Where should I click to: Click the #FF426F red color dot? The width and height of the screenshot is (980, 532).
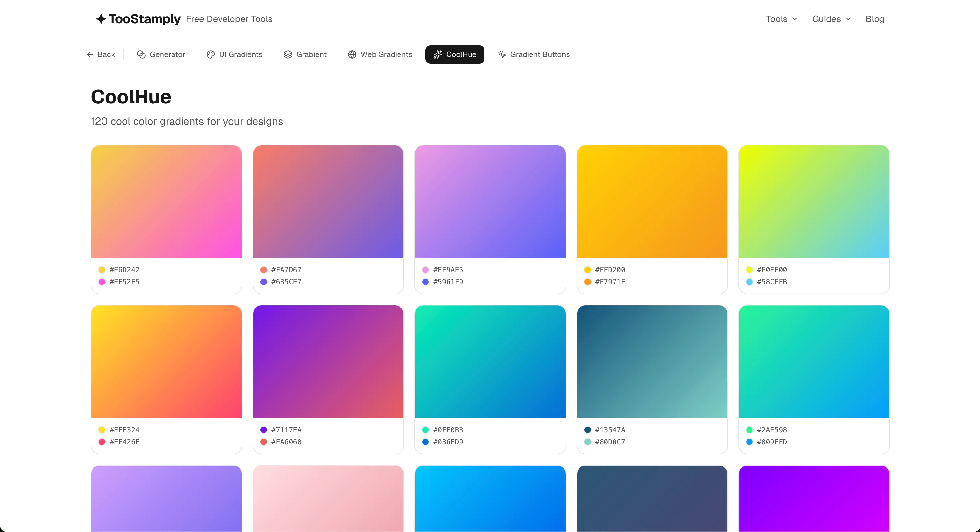(102, 442)
